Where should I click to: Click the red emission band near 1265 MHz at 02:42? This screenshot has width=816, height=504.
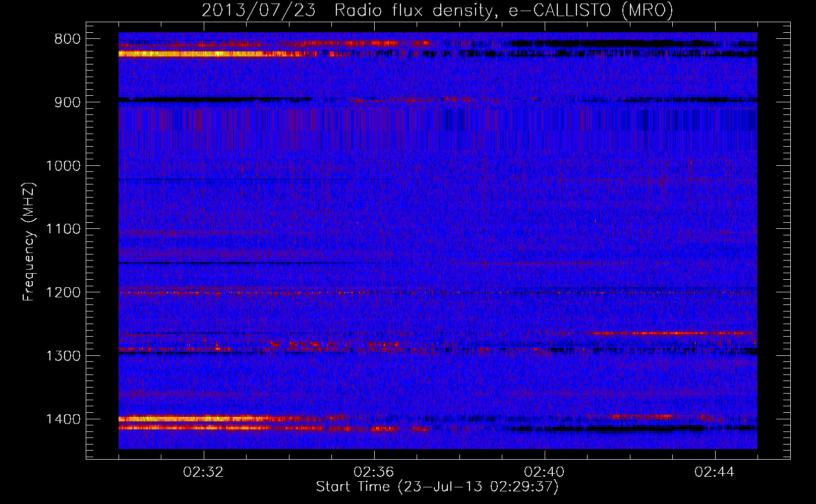[671, 333]
